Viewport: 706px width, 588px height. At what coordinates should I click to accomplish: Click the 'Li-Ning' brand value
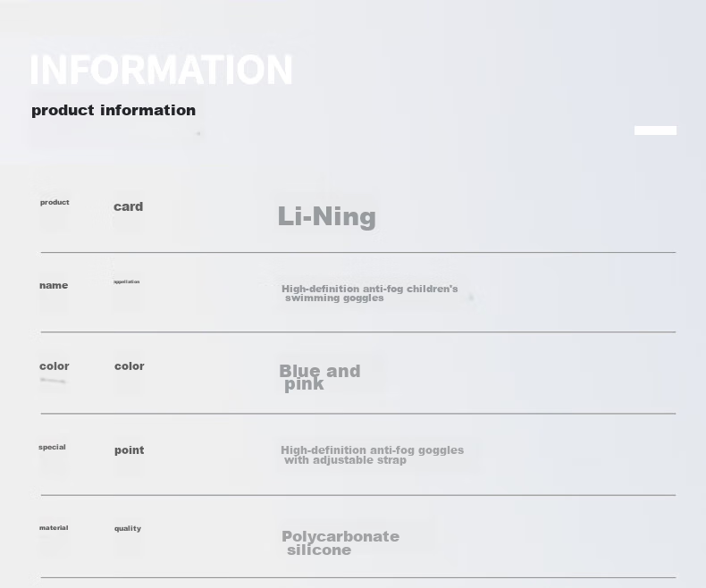point(327,216)
